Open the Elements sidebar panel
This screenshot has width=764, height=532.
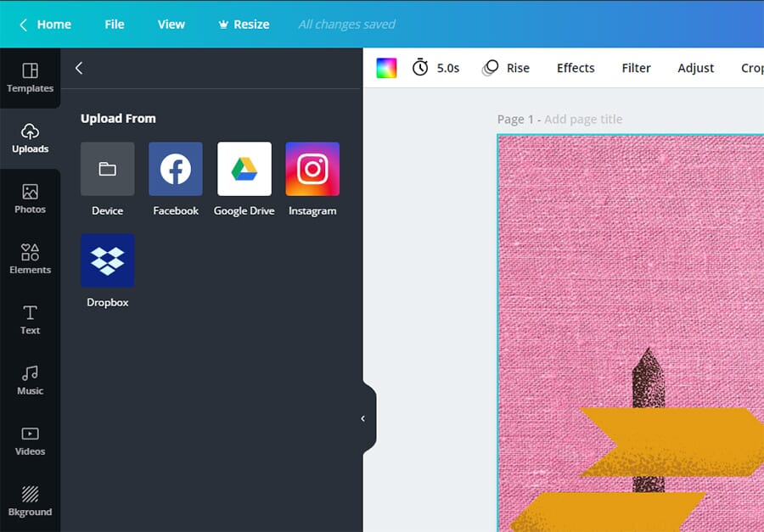coord(31,259)
